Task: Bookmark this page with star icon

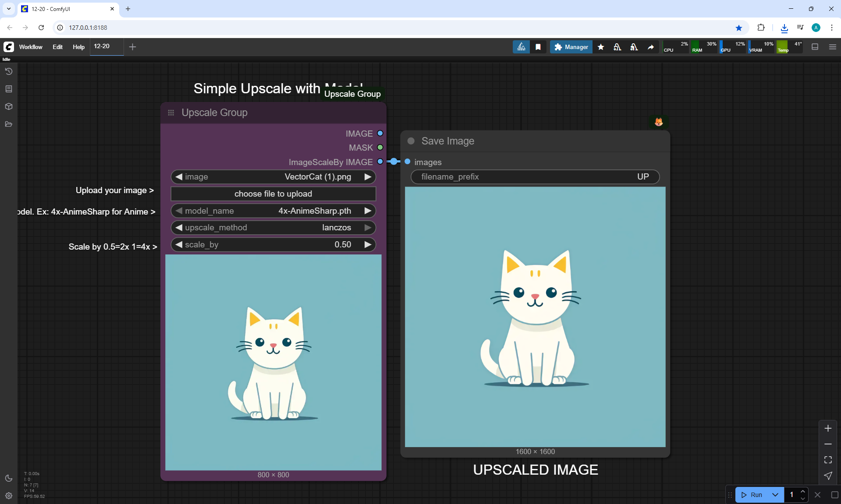Action: [x=739, y=28]
